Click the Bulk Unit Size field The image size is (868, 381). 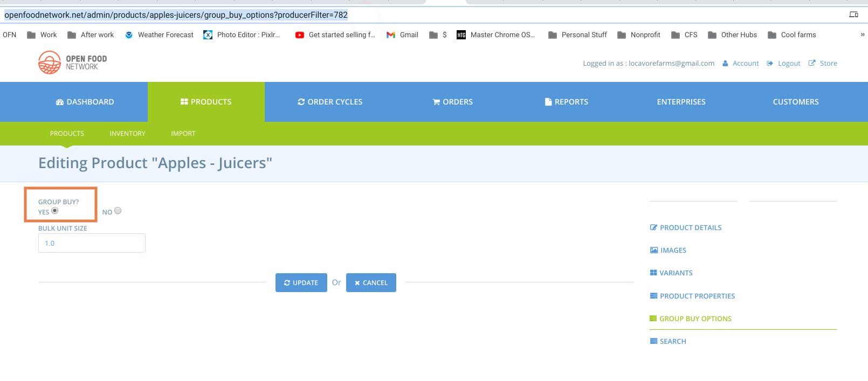coord(92,243)
